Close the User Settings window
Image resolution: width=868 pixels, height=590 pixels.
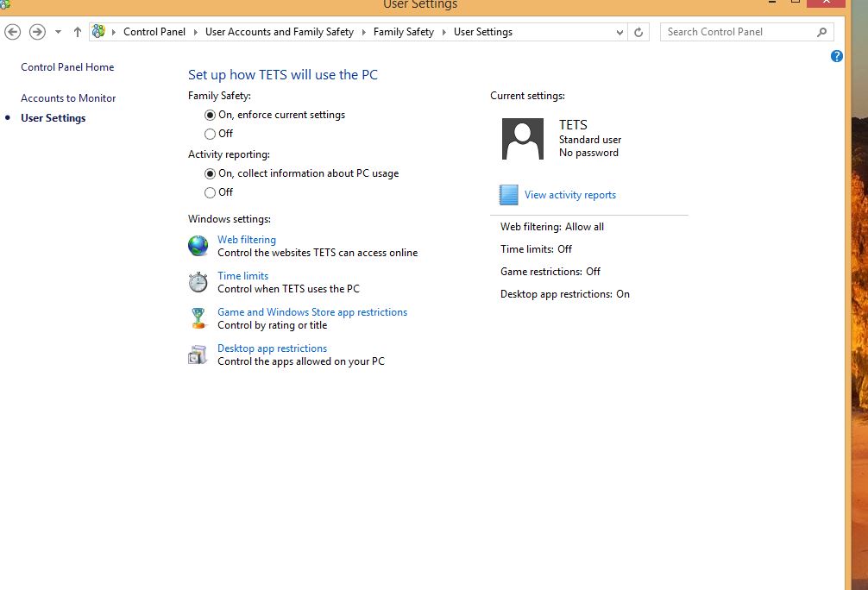coord(826,3)
